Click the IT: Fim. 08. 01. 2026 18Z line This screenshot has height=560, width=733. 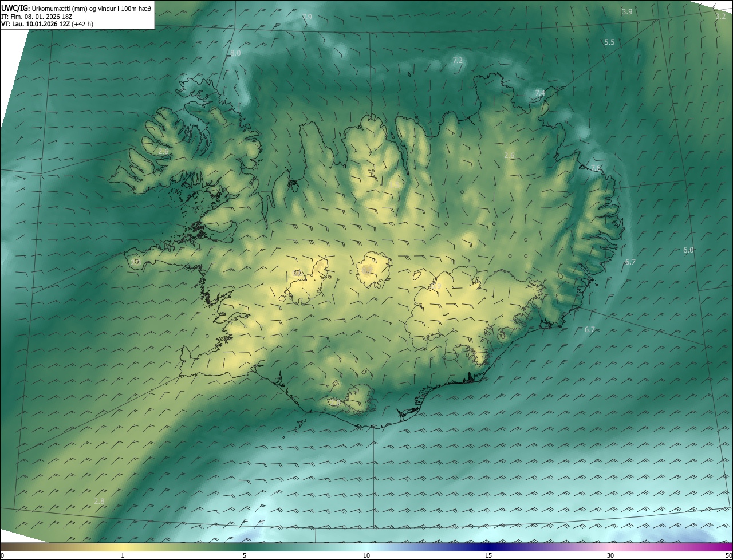[x=37, y=16]
